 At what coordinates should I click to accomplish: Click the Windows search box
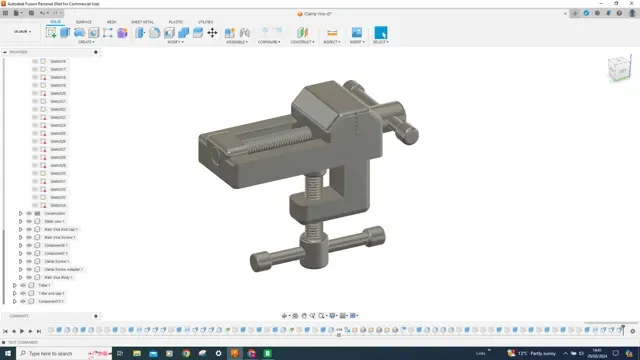point(65,353)
